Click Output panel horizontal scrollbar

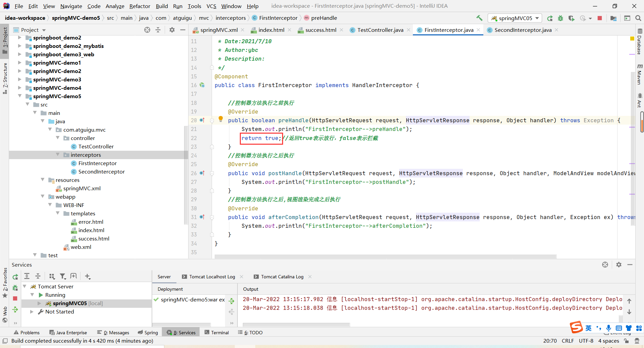(x=296, y=325)
